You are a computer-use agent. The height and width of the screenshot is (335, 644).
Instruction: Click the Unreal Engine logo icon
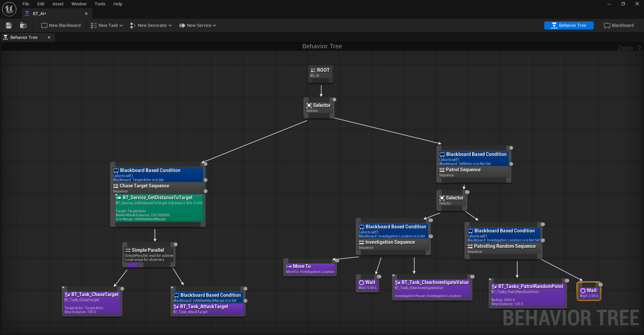pos(9,9)
